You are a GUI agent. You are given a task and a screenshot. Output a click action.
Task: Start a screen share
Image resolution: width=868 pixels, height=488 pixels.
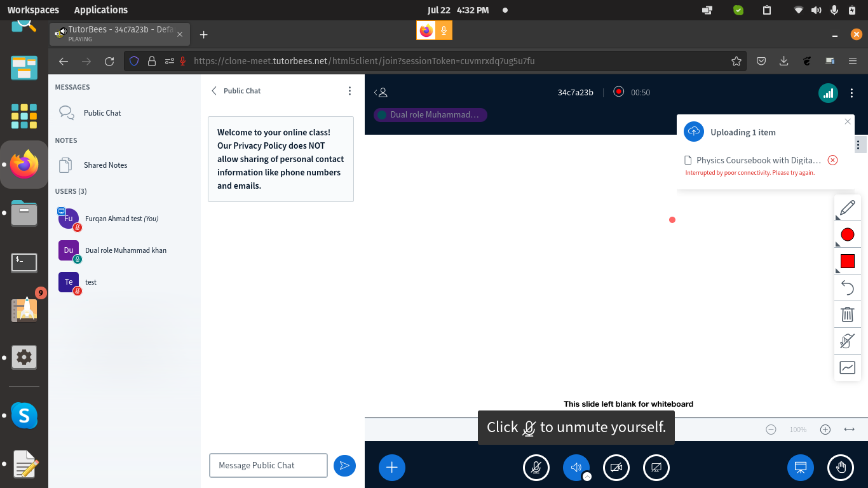coord(656,467)
